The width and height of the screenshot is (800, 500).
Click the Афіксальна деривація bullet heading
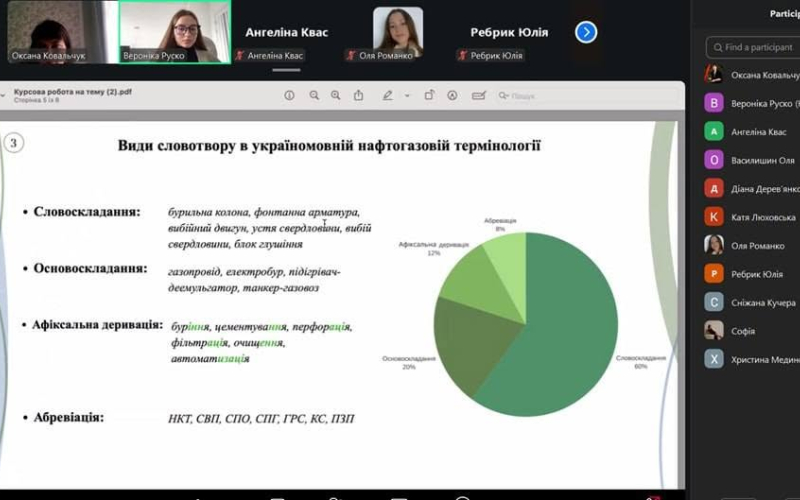pyautogui.click(x=97, y=325)
